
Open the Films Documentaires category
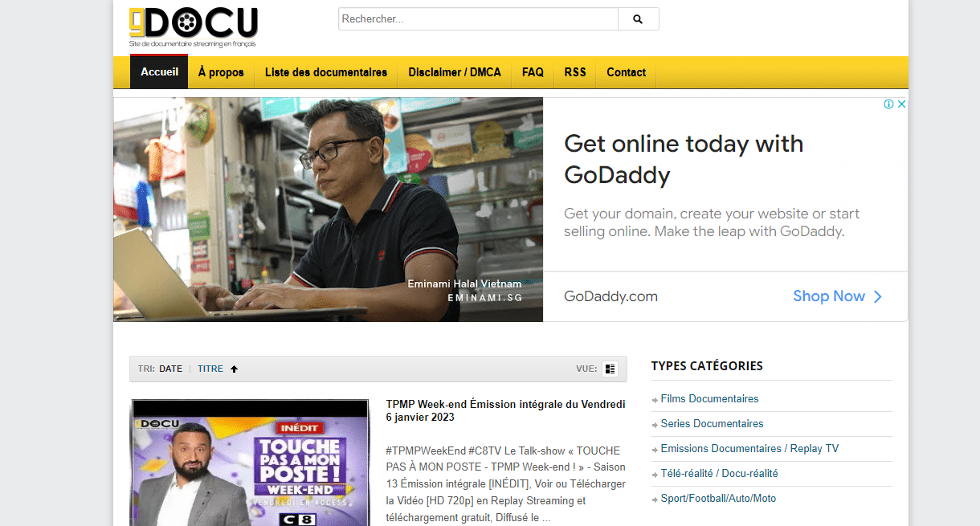709,399
